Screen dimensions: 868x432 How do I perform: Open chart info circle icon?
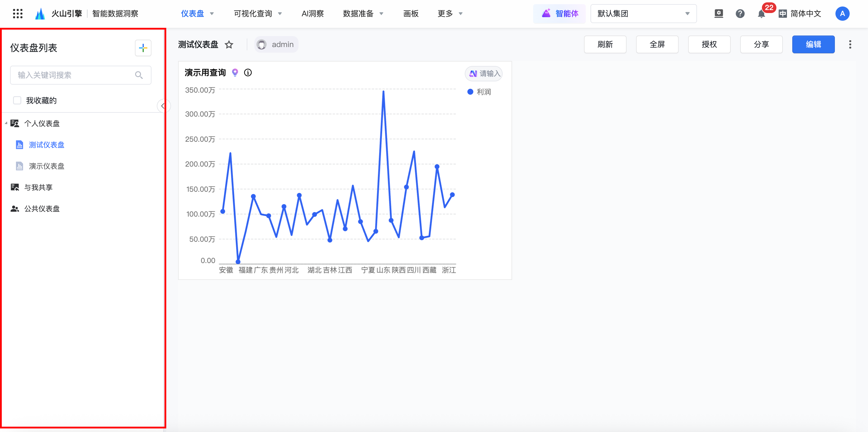(x=248, y=72)
